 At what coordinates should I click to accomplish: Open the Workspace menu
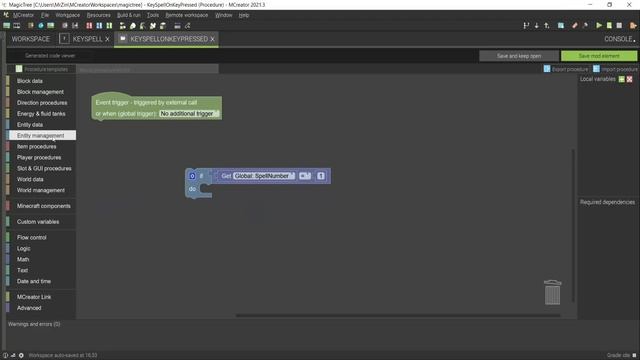pyautogui.click(x=68, y=15)
